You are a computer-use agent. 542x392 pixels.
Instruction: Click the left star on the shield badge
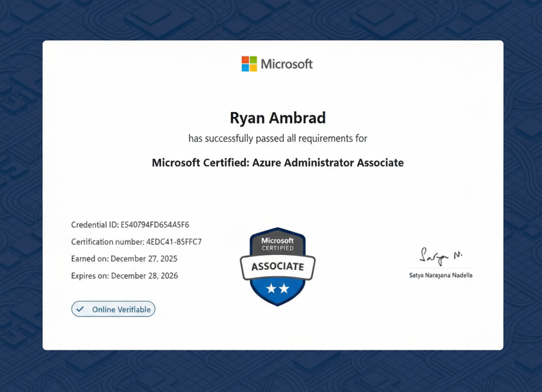point(271,288)
